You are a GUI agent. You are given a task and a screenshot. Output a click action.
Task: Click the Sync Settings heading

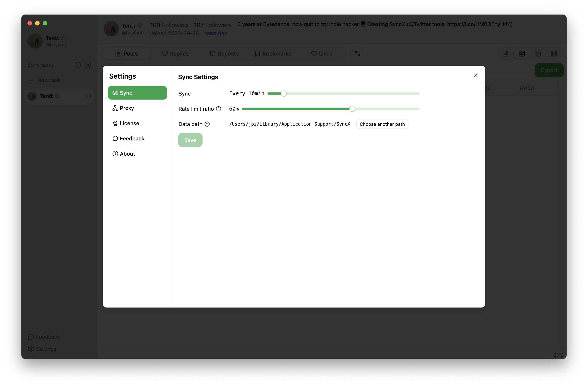tap(198, 77)
